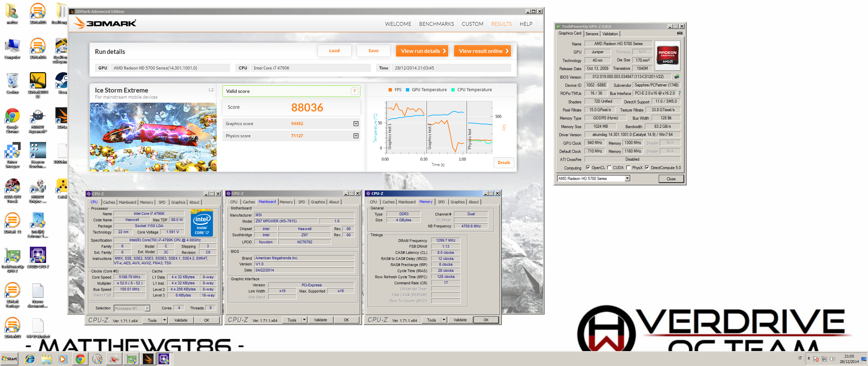868x366 pixels.
Task: Toggle the CUDA checkbox in GPU-Z
Action: 609,168
